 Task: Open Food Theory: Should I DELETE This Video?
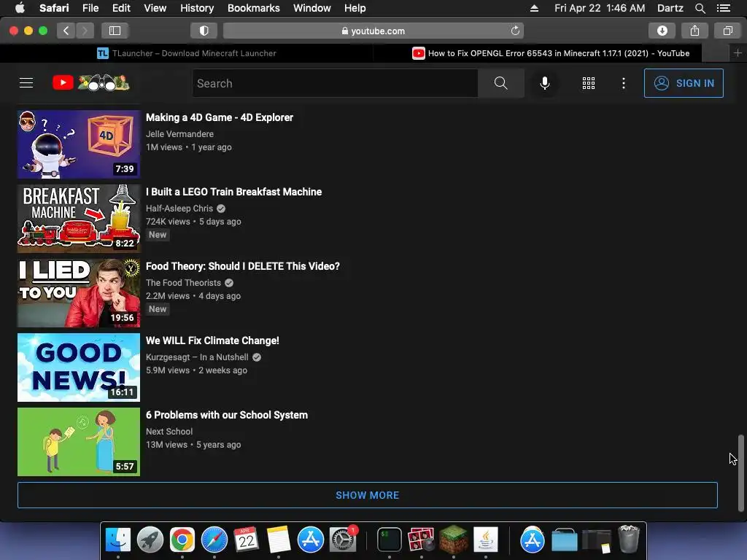point(242,266)
